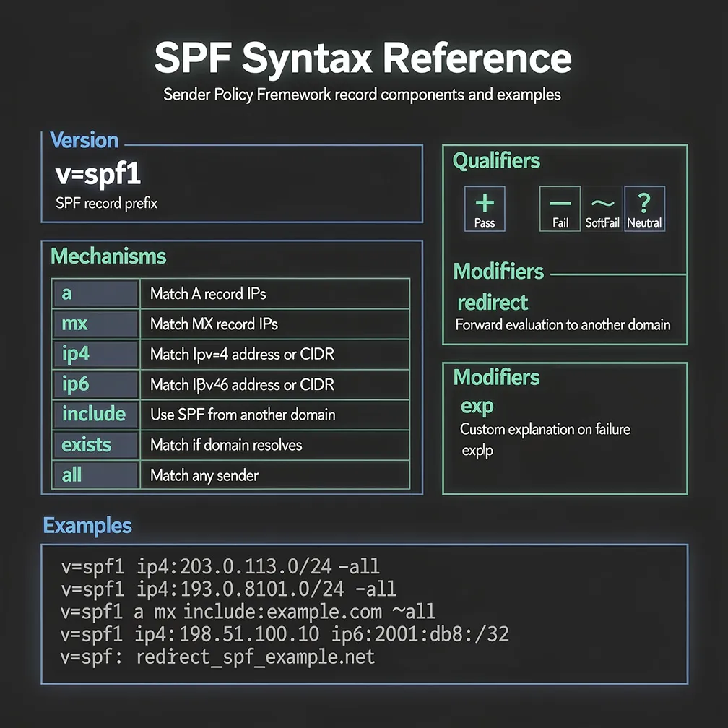
Task: Click the 'Examples' section heading
Action: tap(87, 526)
